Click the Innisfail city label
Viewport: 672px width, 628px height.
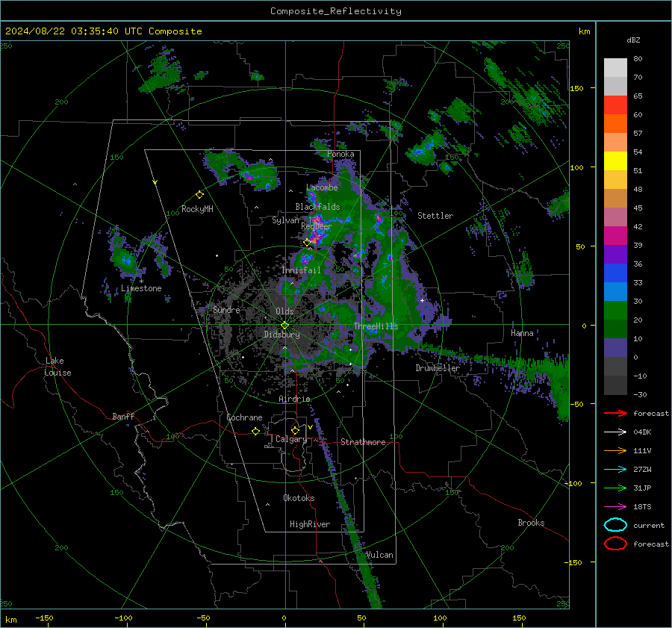(x=301, y=270)
